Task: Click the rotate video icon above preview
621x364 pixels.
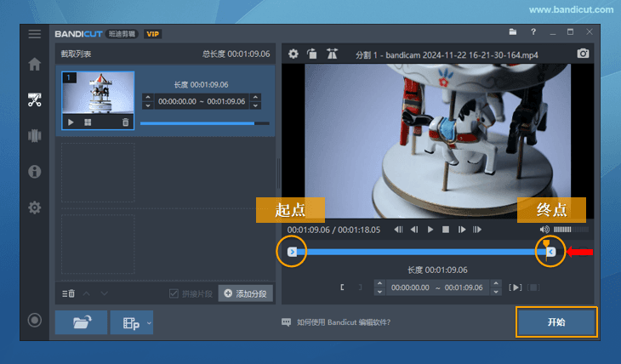Action: click(x=312, y=54)
